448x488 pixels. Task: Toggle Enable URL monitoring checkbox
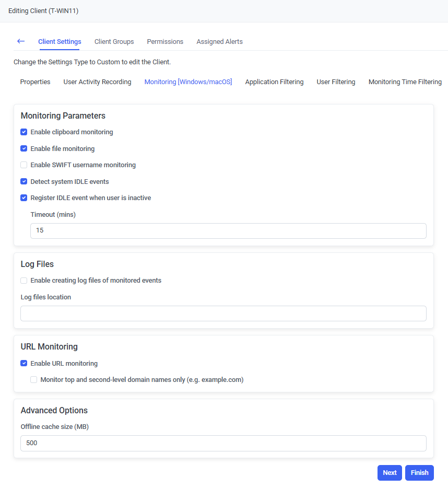coord(24,364)
